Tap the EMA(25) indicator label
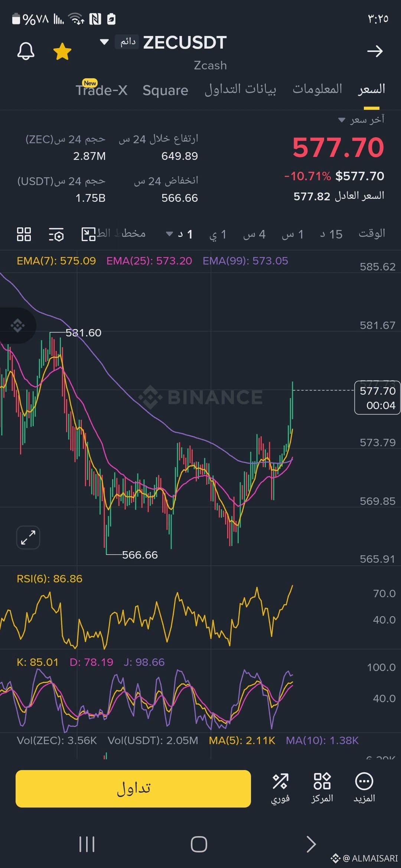 (149, 261)
